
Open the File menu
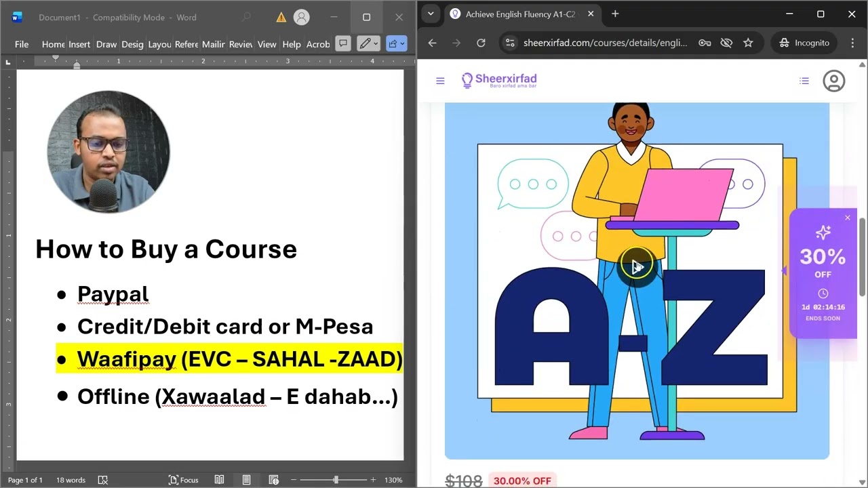(x=22, y=44)
